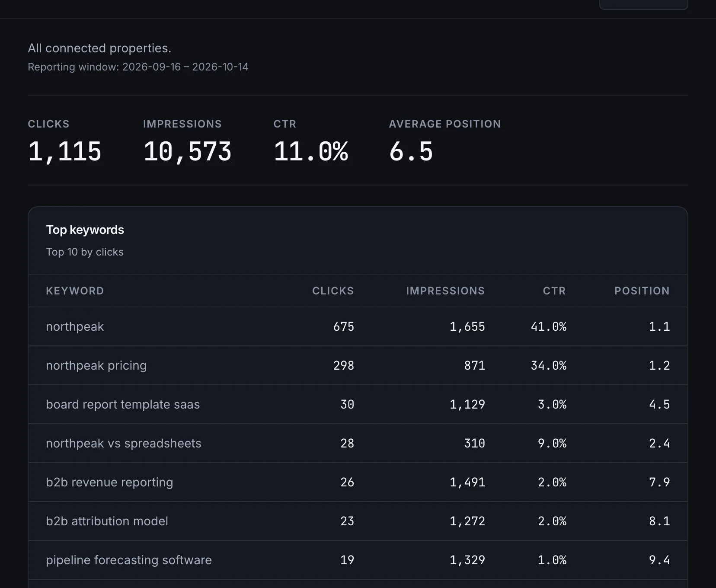Click the 7.9 position cell
Viewport: 716px width, 588px height.
[659, 482]
